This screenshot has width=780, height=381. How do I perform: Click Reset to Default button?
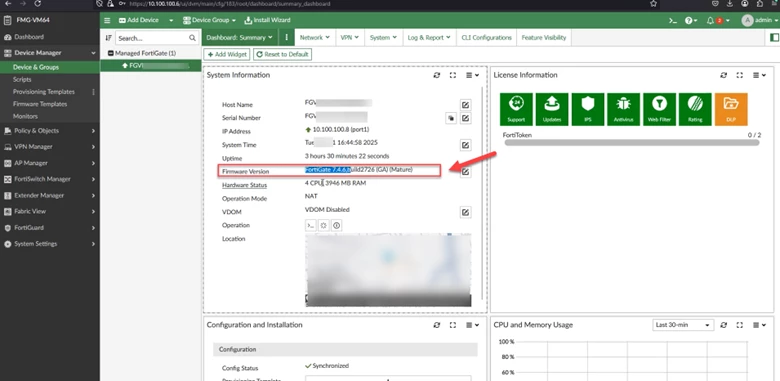click(283, 54)
